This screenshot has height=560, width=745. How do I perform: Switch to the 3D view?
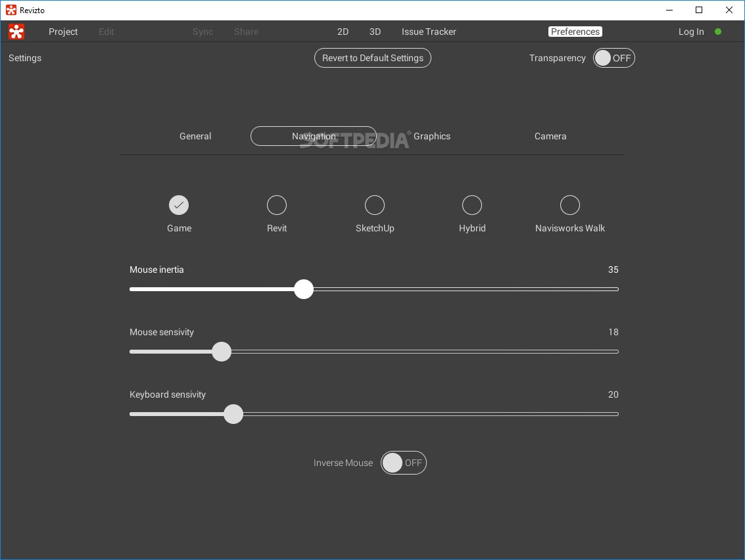point(375,32)
